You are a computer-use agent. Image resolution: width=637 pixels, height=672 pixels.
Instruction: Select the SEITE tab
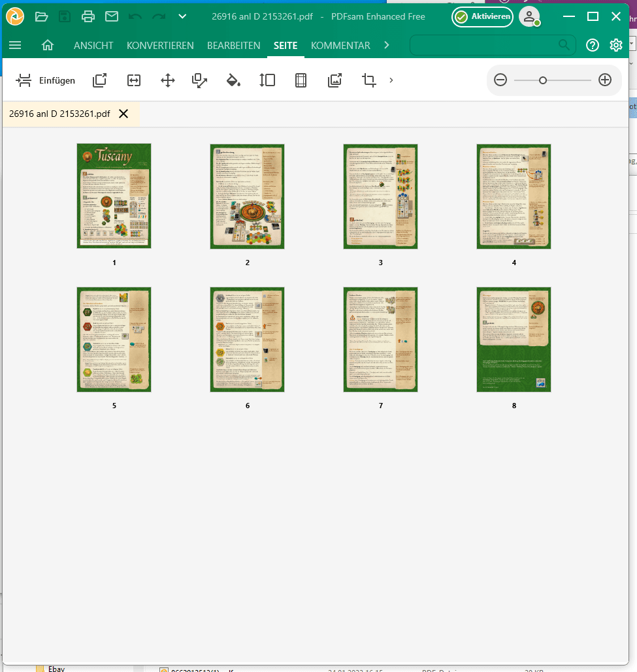point(286,46)
